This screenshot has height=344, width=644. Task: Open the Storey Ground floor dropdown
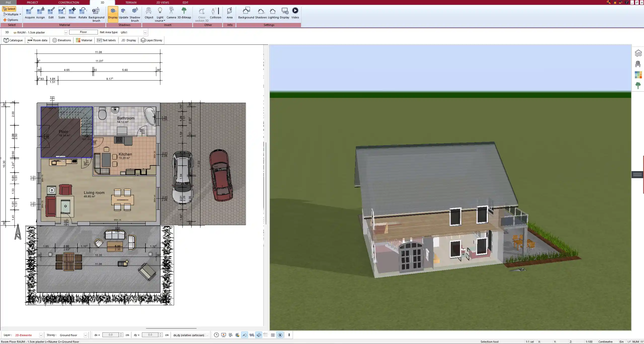pos(85,335)
